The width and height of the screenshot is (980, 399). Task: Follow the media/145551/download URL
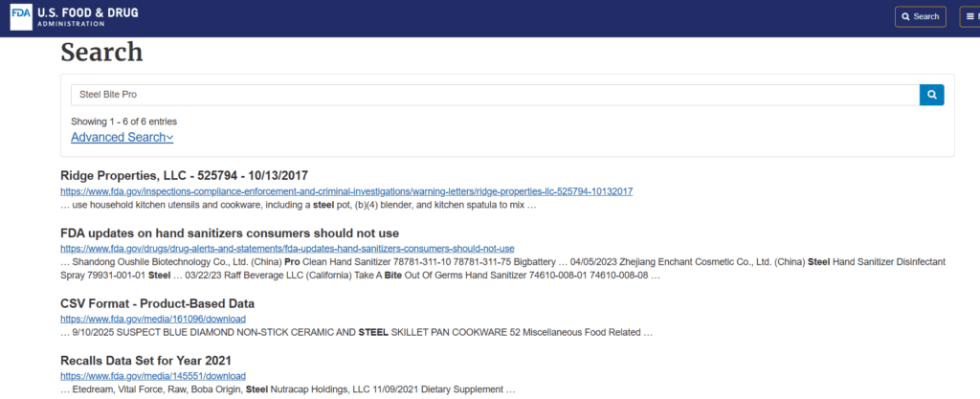153,376
